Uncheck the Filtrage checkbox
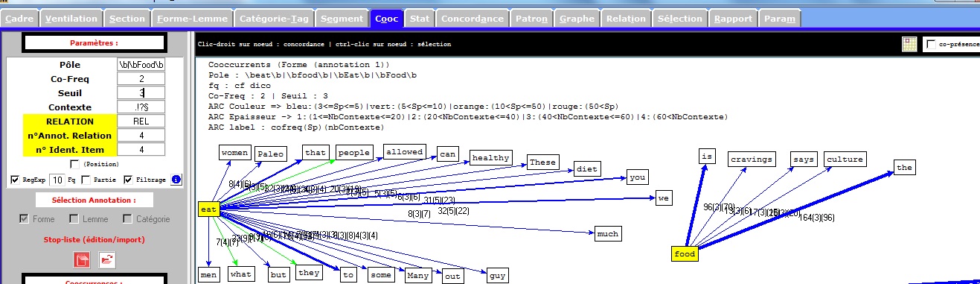This screenshot has width=980, height=284. click(x=128, y=180)
